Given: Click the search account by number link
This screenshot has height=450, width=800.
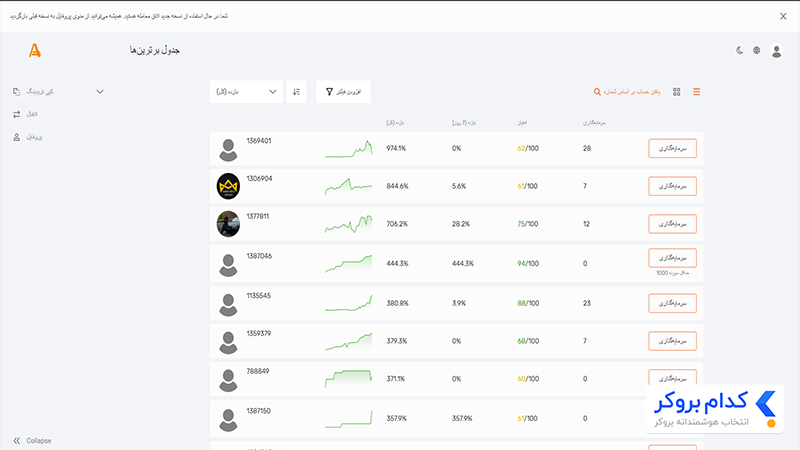Looking at the screenshot, I should coord(627,92).
